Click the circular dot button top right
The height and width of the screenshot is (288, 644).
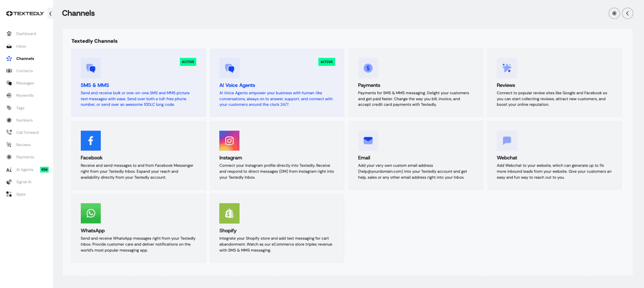614,13
